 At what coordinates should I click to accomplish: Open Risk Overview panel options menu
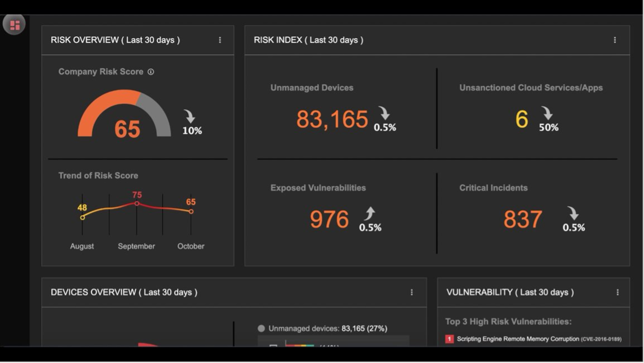219,40
